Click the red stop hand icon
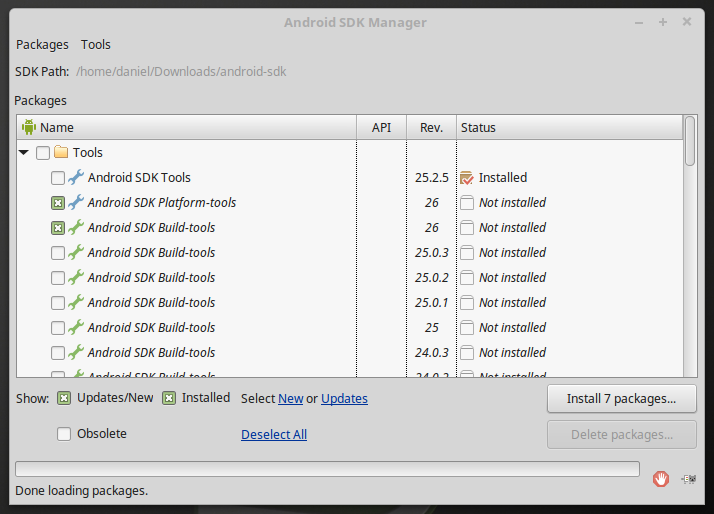 point(661,478)
